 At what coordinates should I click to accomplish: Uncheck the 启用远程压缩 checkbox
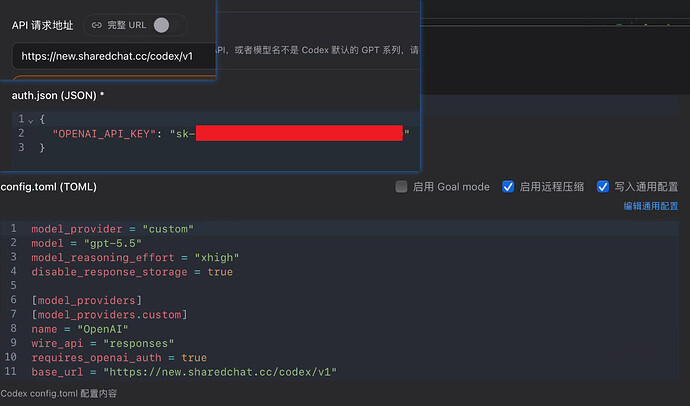click(x=508, y=187)
